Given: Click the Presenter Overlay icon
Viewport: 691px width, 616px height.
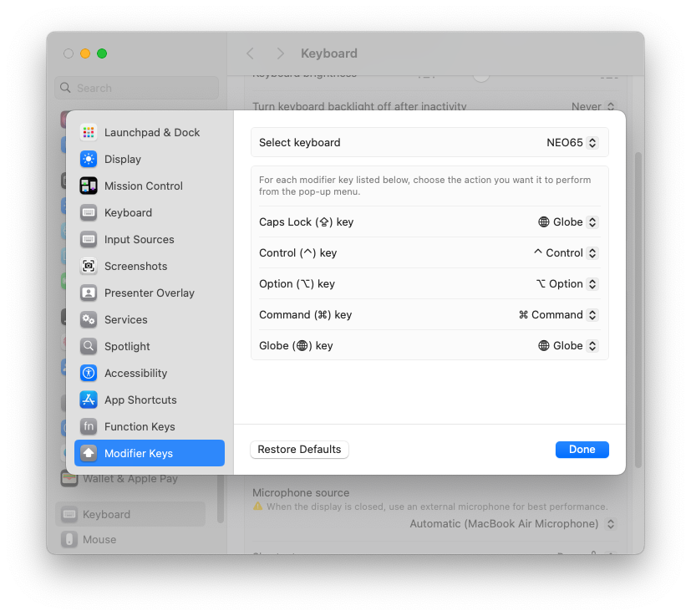Looking at the screenshot, I should 89,293.
